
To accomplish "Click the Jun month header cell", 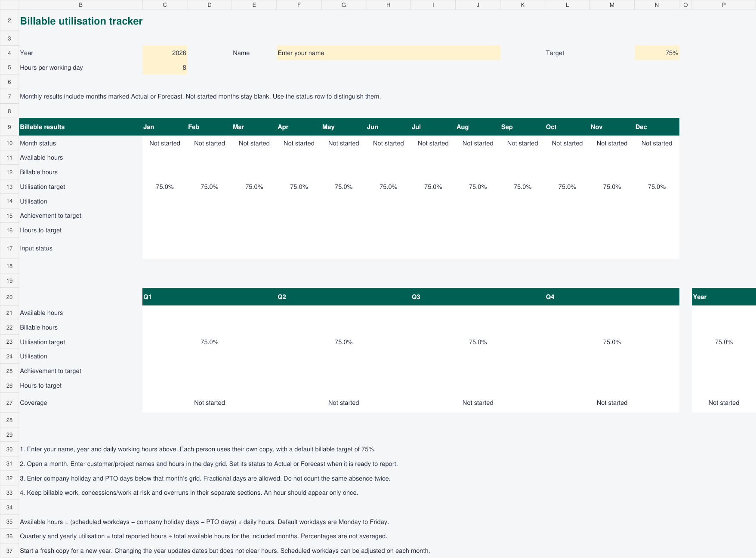I will pos(389,127).
